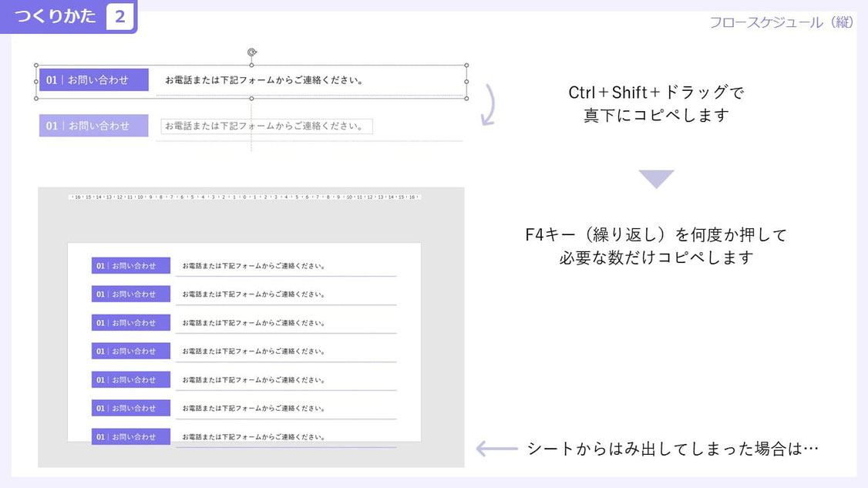
Task: Click the text 'お電話または下記フォームからご連絡ください。' inside the selected group
Action: (x=264, y=80)
